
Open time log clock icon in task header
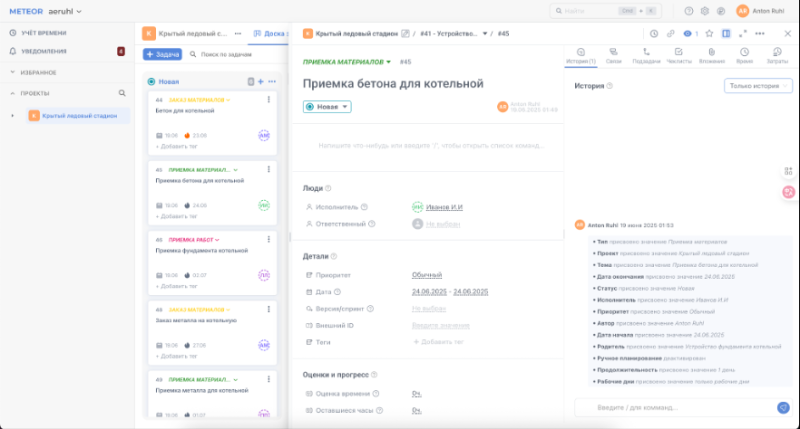pos(654,34)
